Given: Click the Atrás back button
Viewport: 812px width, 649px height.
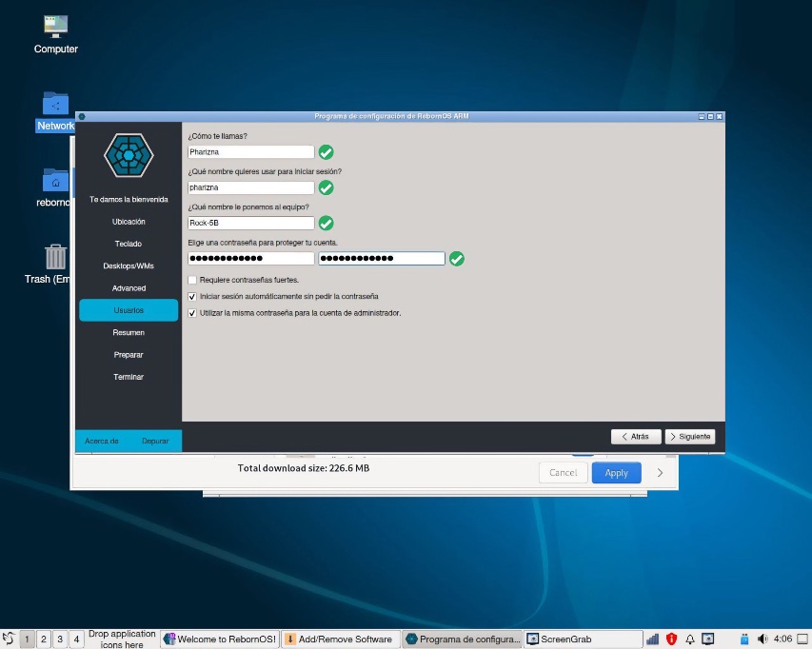Looking at the screenshot, I should (x=636, y=437).
